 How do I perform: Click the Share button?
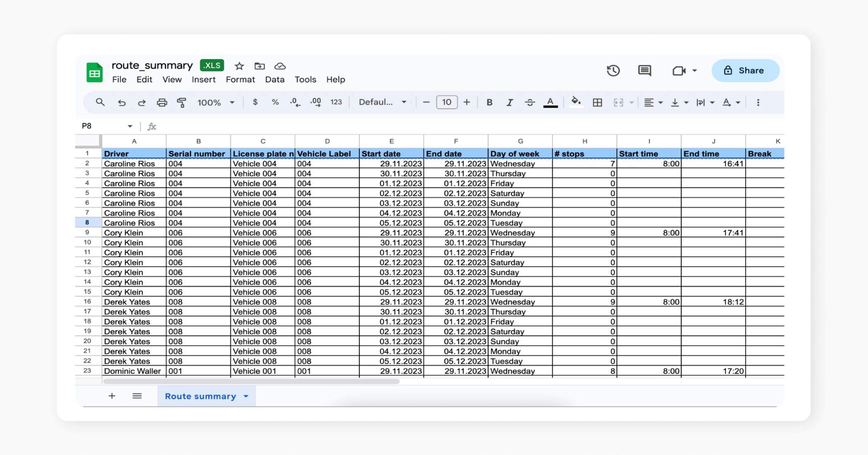pos(745,70)
